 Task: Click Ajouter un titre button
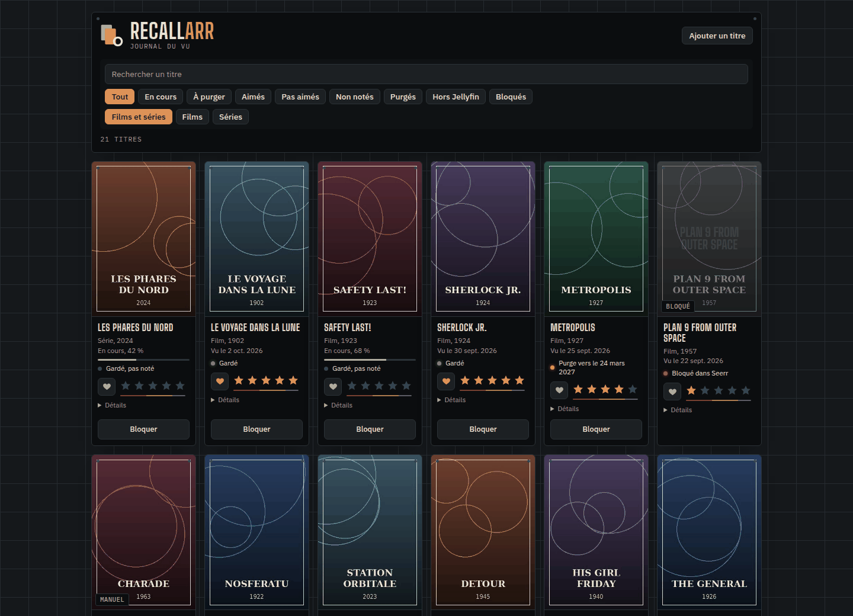point(717,36)
